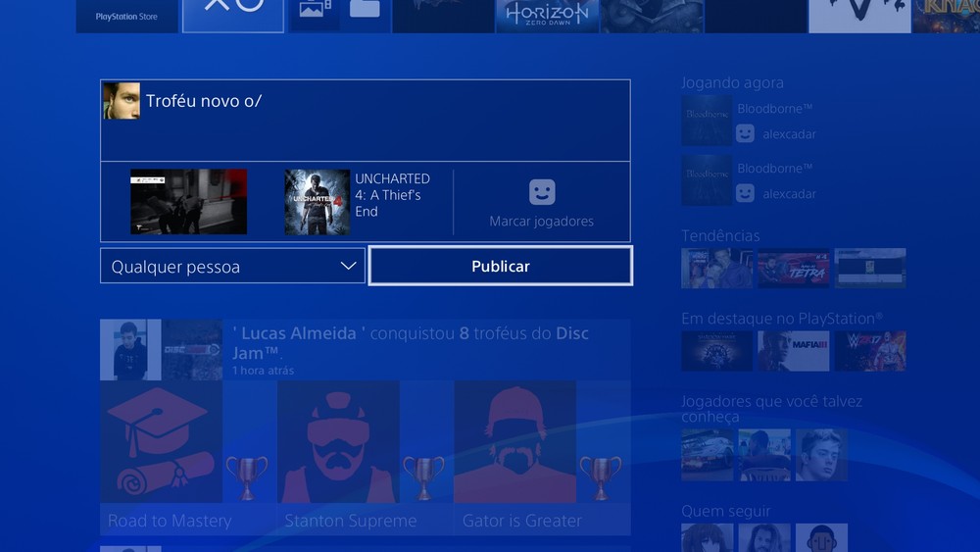Select the middle suggested player avatar
The image size is (980, 552).
point(764,455)
